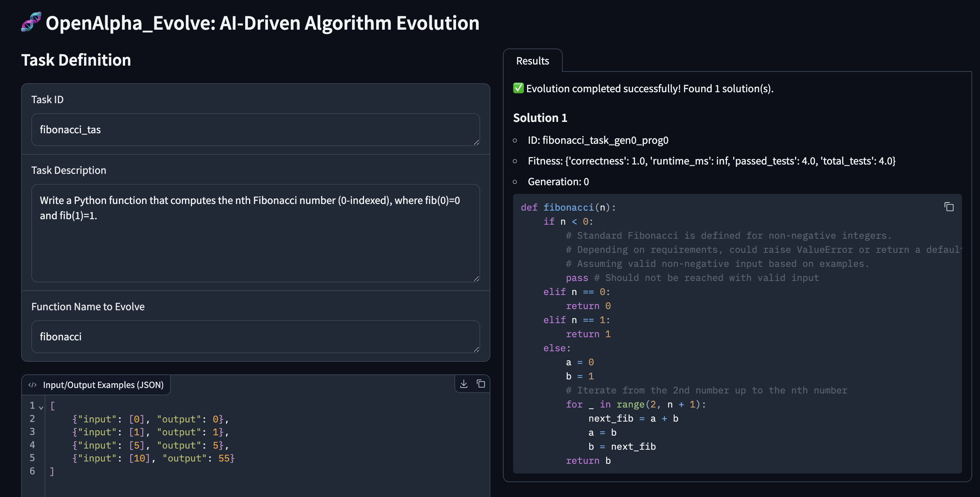Click resize handle of Function Name field
980x497 pixels.
pyautogui.click(x=476, y=349)
